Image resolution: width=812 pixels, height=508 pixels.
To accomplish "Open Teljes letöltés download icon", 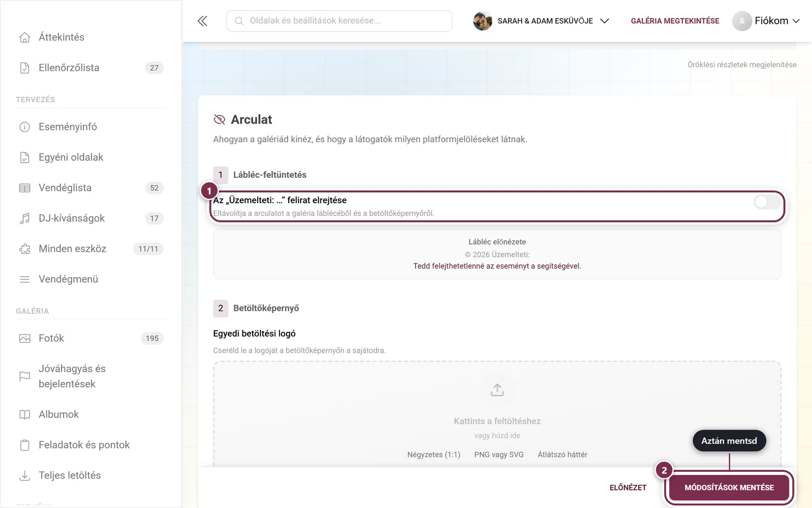I will click(x=25, y=476).
